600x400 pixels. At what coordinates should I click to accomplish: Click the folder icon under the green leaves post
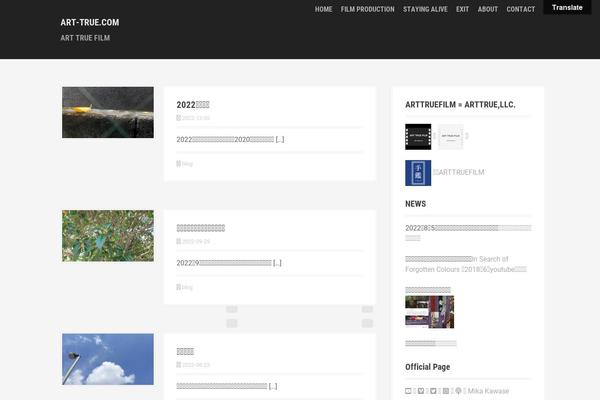click(178, 287)
